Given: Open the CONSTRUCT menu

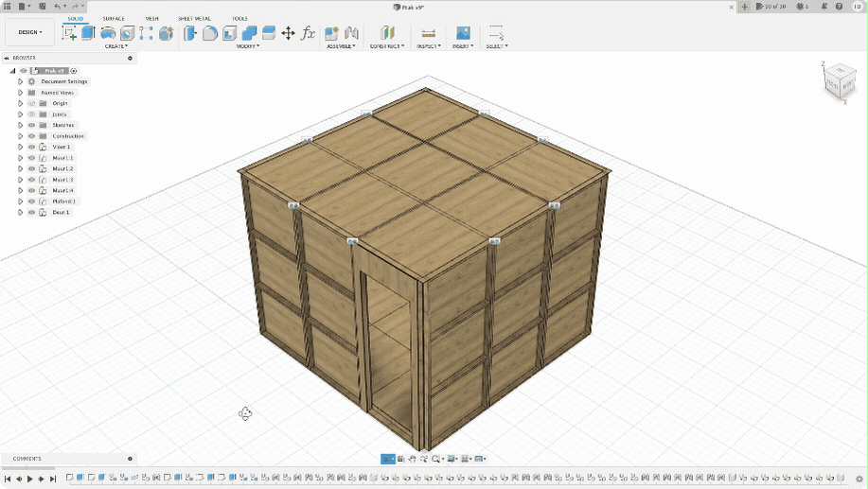Looking at the screenshot, I should 386,45.
